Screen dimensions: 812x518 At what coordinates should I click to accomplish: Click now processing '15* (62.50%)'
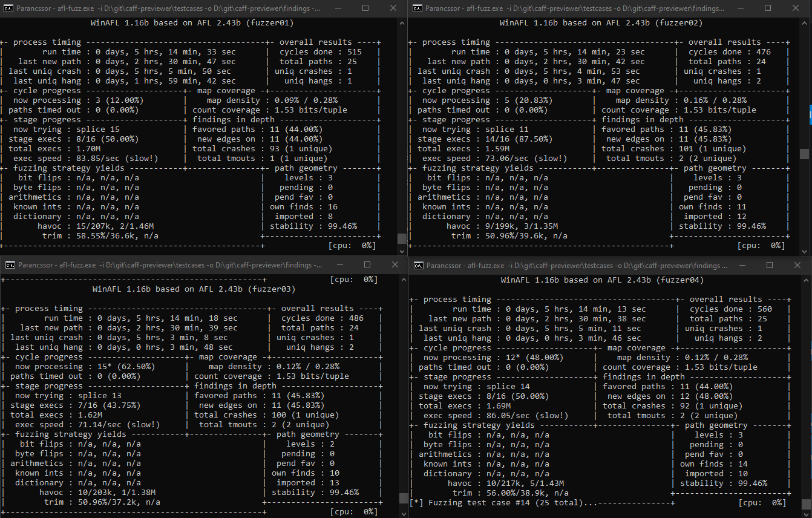(x=116, y=367)
